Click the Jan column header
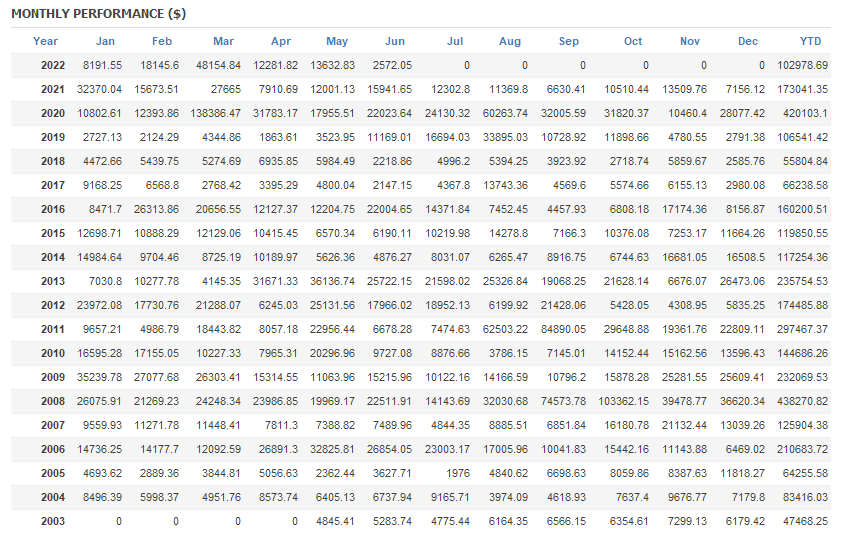Image resolution: width=854 pixels, height=545 pixels. tap(105, 41)
